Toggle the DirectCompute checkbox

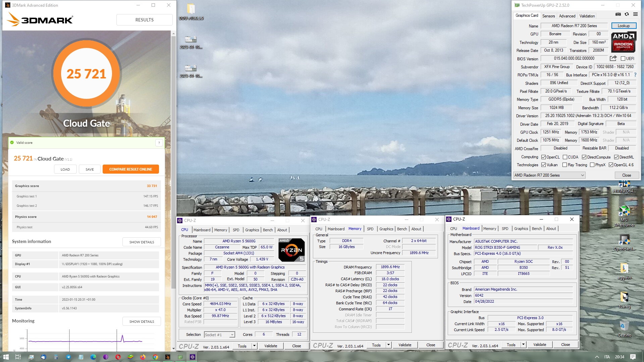[584, 157]
